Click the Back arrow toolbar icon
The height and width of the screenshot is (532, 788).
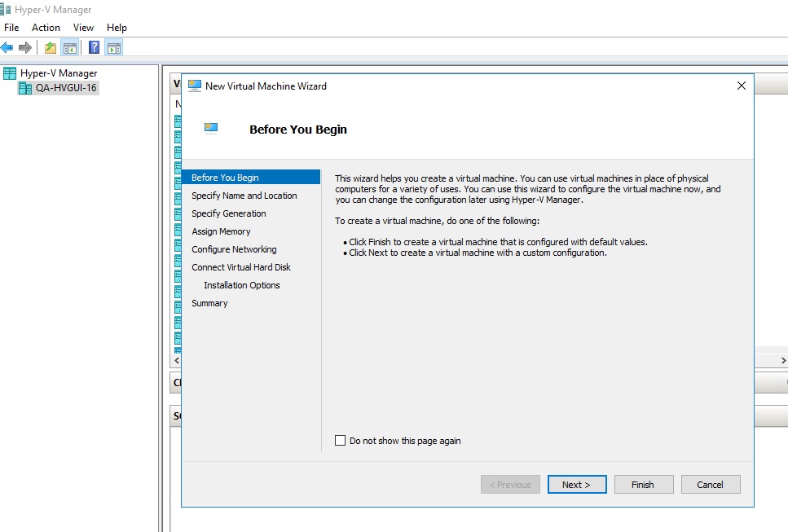pos(7,48)
